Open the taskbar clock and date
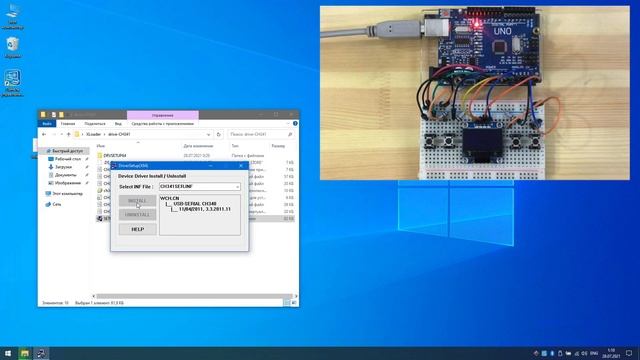 611,353
